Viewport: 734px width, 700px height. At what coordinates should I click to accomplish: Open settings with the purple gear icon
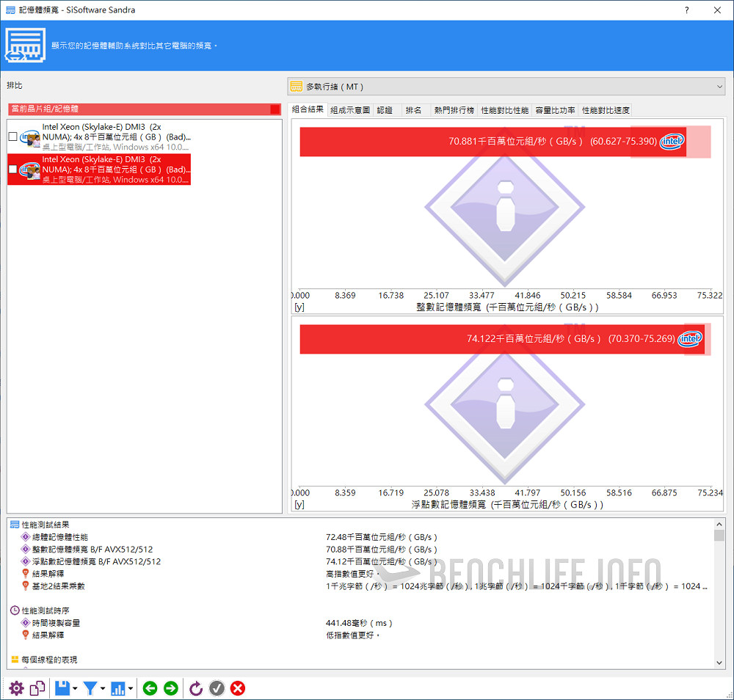[16, 688]
